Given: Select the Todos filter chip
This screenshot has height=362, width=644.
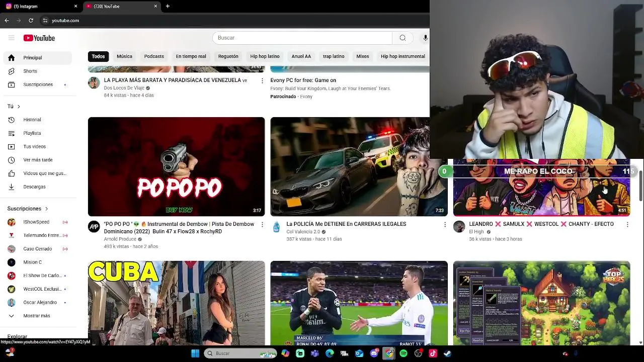Looking at the screenshot, I should (x=98, y=56).
